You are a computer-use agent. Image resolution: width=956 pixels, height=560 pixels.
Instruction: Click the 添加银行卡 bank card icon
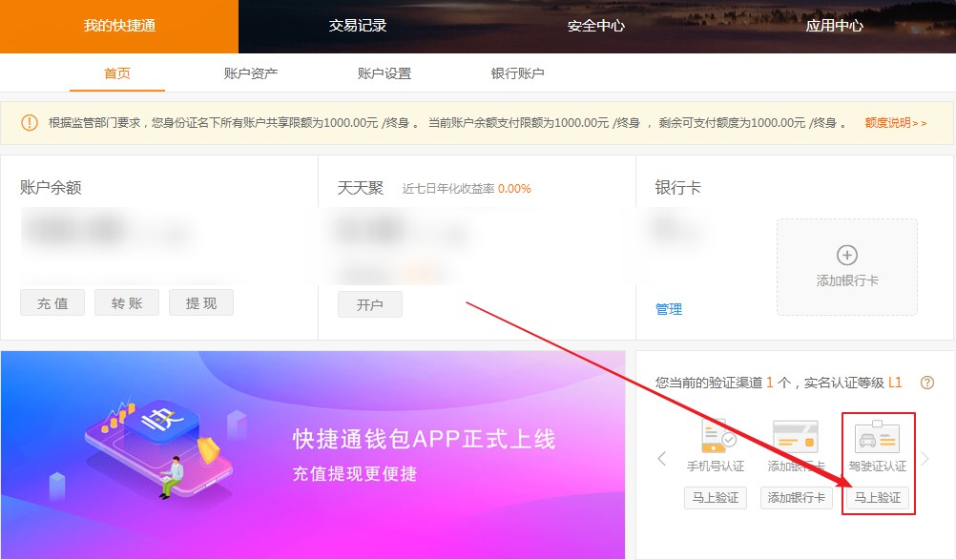tap(798, 437)
